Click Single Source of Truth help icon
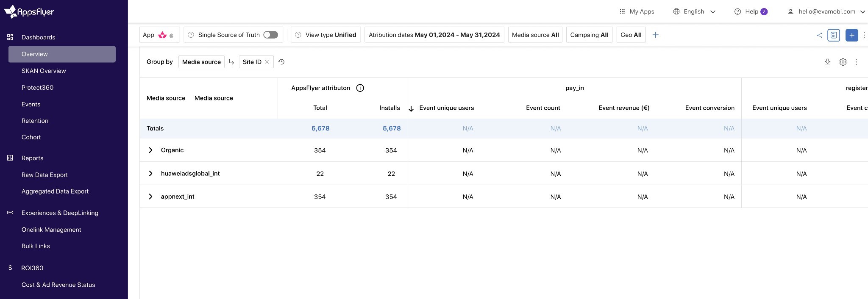868x299 pixels. coord(191,35)
